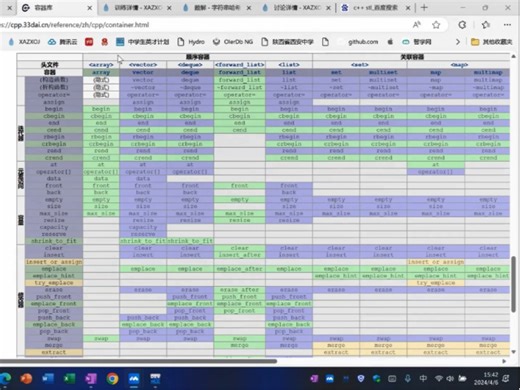This screenshot has width=520, height=390.
Task: Open the 其他收藏夹 folder
Action: (x=491, y=42)
